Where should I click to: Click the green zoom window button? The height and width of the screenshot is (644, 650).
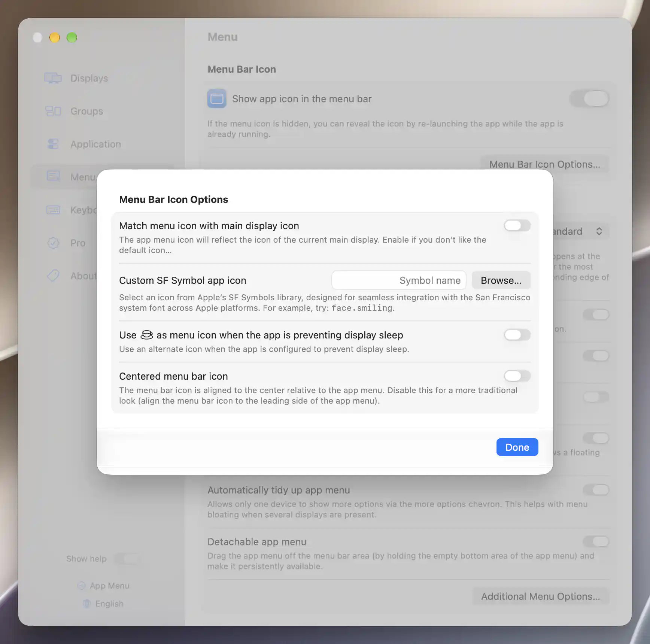[72, 37]
